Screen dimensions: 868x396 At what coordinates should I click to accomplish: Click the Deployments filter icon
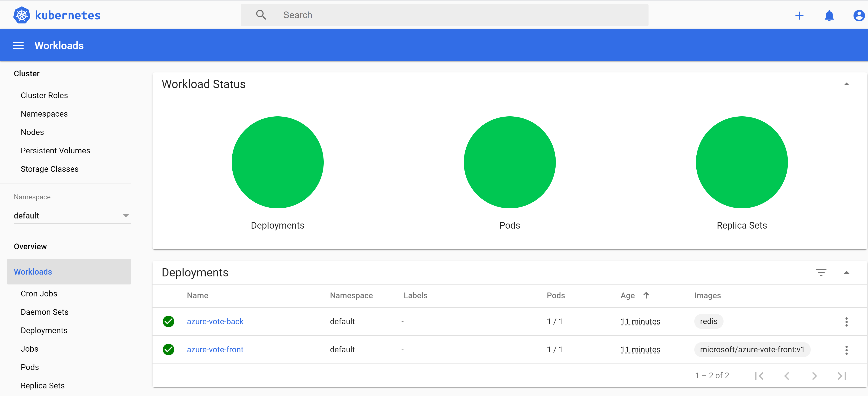(x=821, y=273)
